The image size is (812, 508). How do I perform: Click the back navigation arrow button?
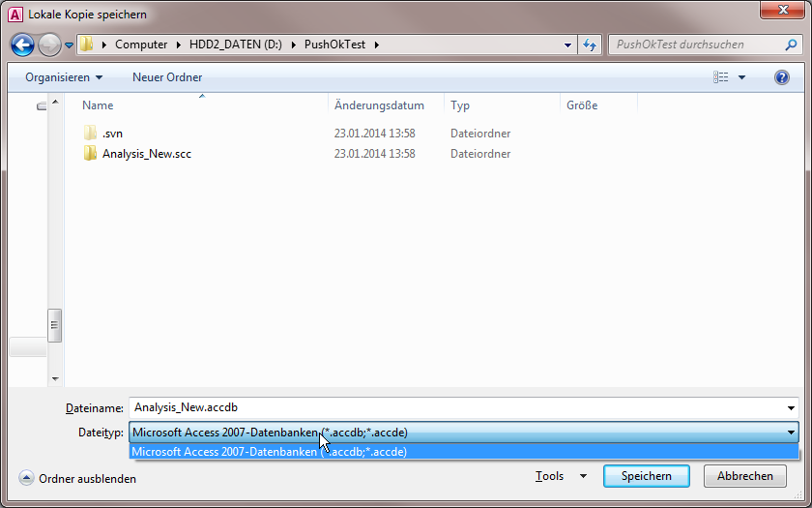(x=23, y=45)
